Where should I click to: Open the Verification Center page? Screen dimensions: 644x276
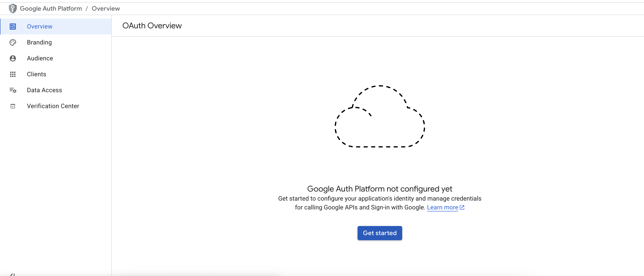tap(53, 106)
